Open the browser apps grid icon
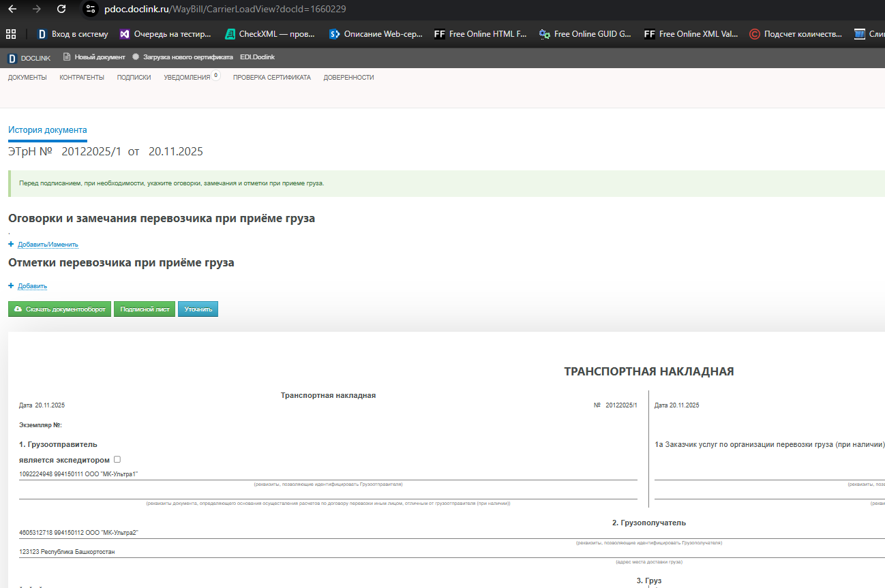Screen dimensions: 885x588 tap(11, 33)
